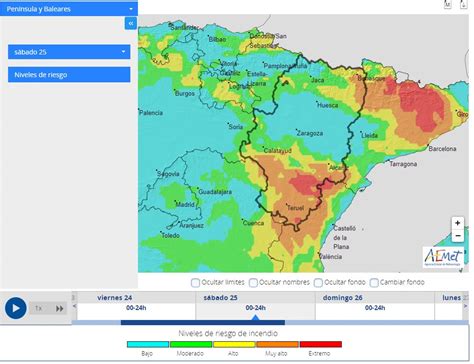The height and width of the screenshot is (364, 474).
Task: Select lunes in the timeline
Action: [x=451, y=298]
